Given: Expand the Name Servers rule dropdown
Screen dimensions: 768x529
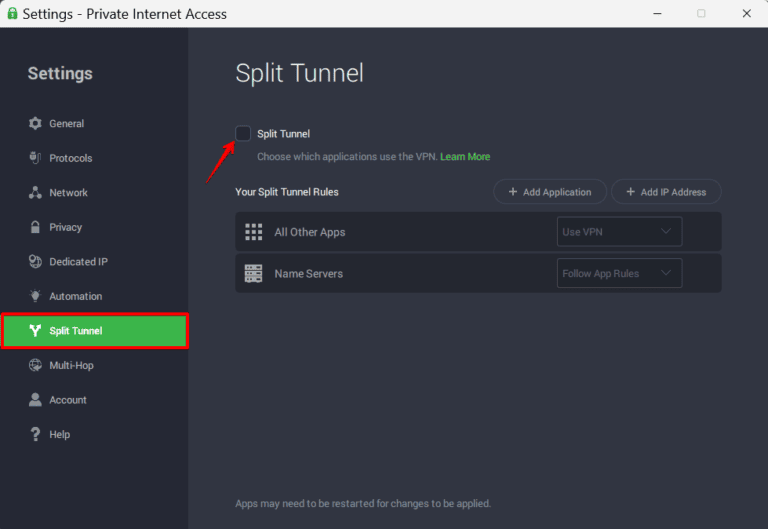Looking at the screenshot, I should click(x=619, y=273).
